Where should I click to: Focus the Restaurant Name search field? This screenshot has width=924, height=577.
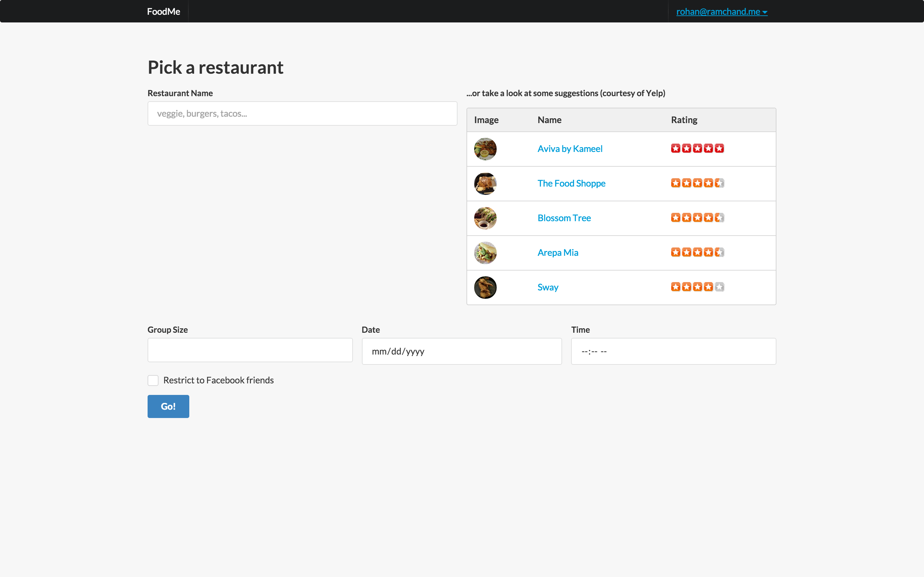pos(302,113)
